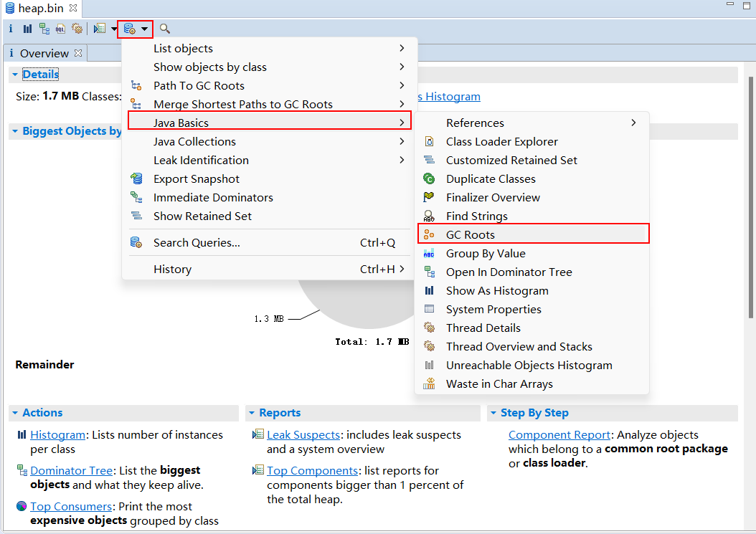Image resolution: width=756 pixels, height=534 pixels.
Task: Choose Group By Value
Action: 531,254
